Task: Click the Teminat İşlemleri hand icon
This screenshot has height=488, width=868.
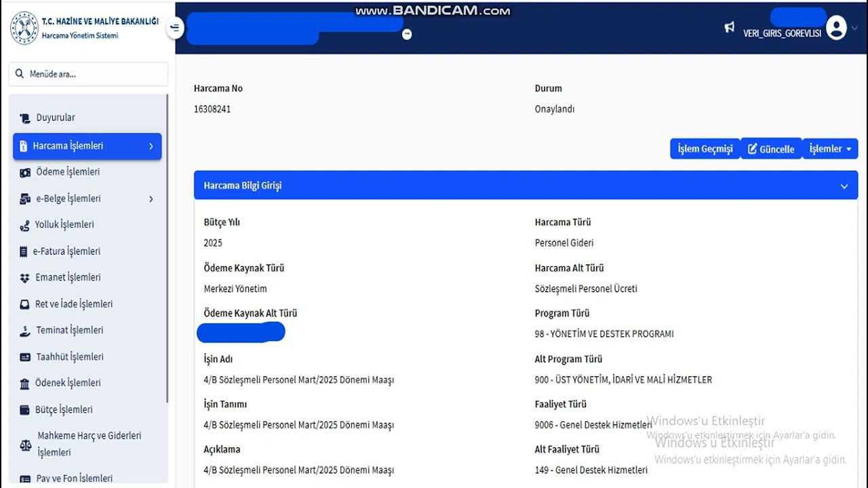Action: [x=25, y=331]
